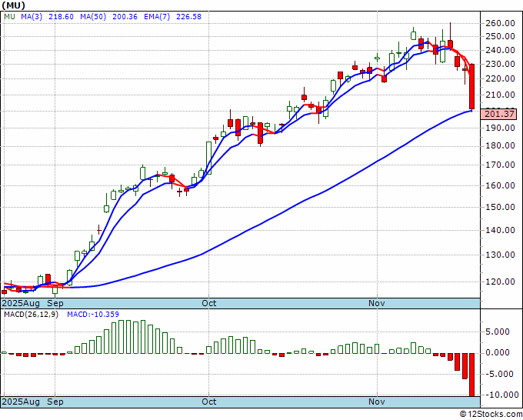Click the 230.00 price axis label
Screen dimensions: 523x420
[500, 64]
